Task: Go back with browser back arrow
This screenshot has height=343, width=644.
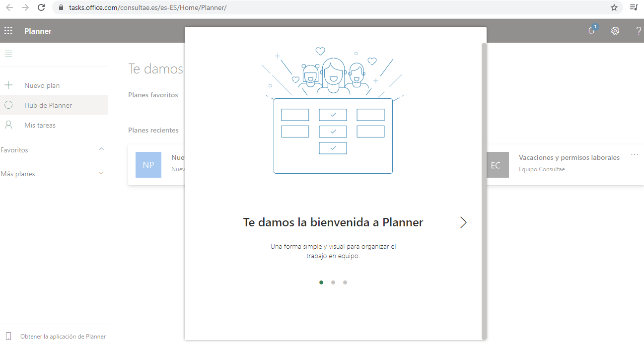Action: [9, 7]
